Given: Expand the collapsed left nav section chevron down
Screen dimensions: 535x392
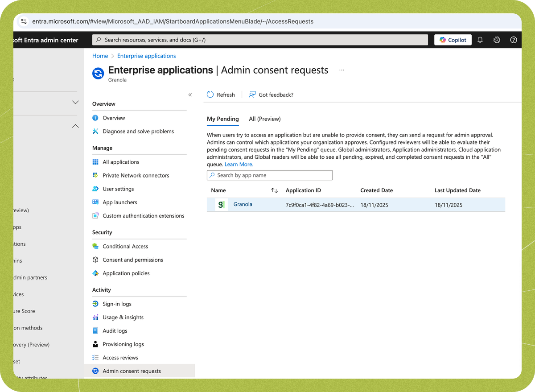Looking at the screenshot, I should tap(75, 103).
